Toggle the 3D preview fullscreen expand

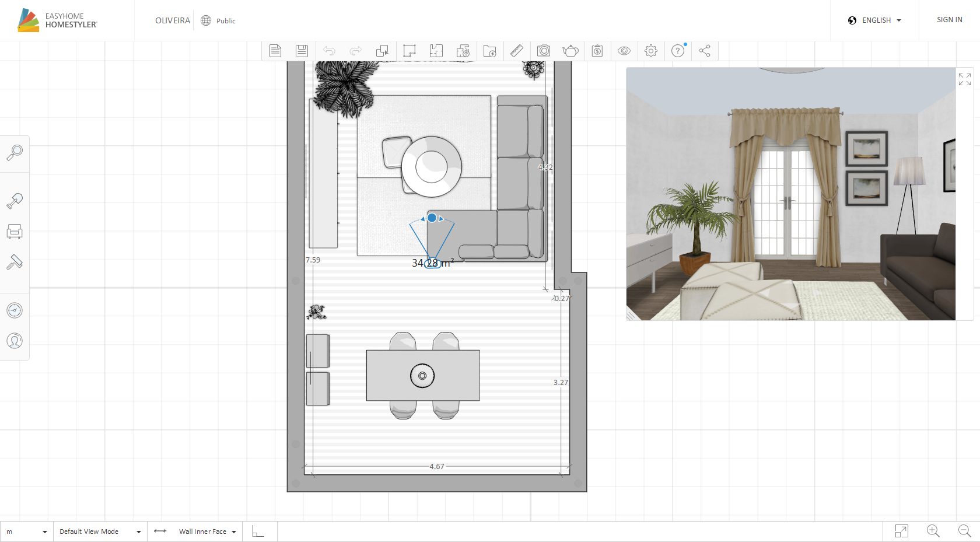coord(965,79)
